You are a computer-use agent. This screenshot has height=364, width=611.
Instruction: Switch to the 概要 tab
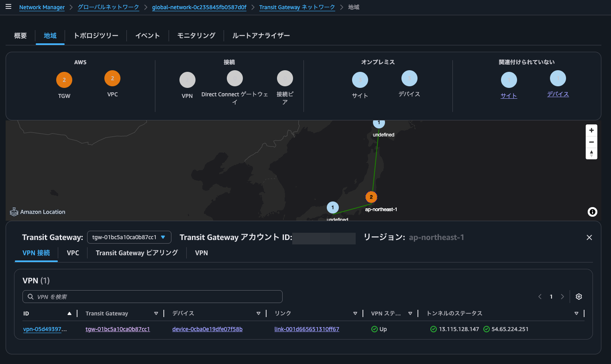click(x=20, y=36)
